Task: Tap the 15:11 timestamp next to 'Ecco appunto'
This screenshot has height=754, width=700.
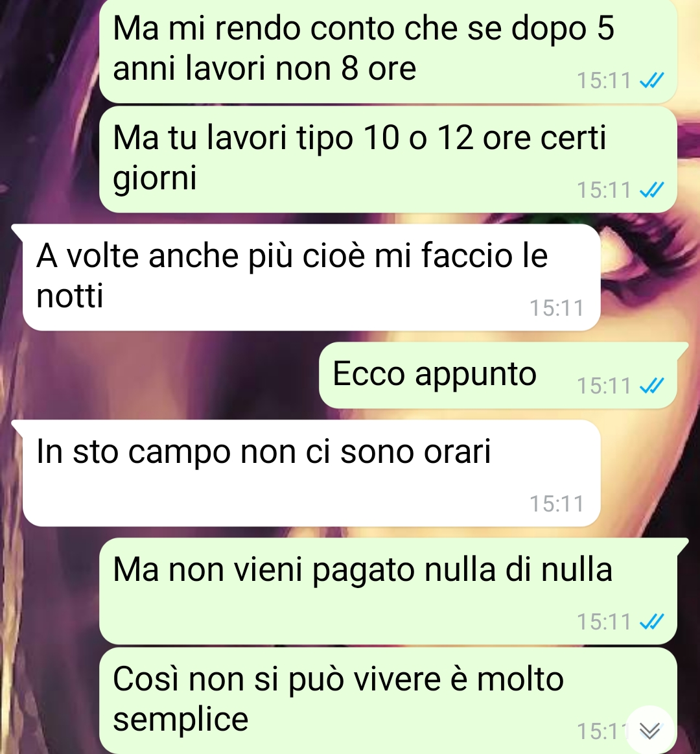Action: click(x=603, y=386)
